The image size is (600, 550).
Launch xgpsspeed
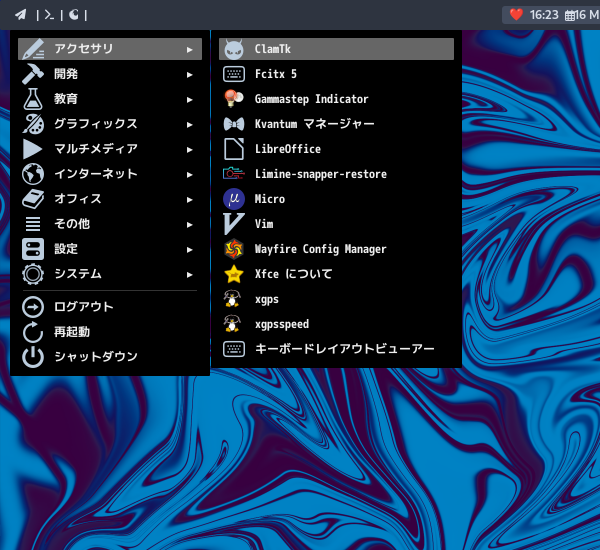point(336,324)
